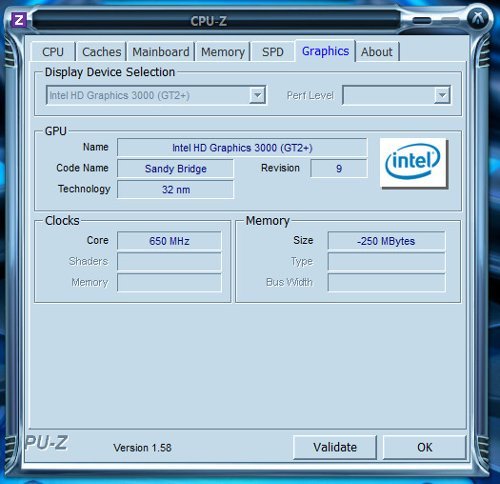500x484 pixels.
Task: Click the Core clock 650 MHz field
Action: coord(169,241)
